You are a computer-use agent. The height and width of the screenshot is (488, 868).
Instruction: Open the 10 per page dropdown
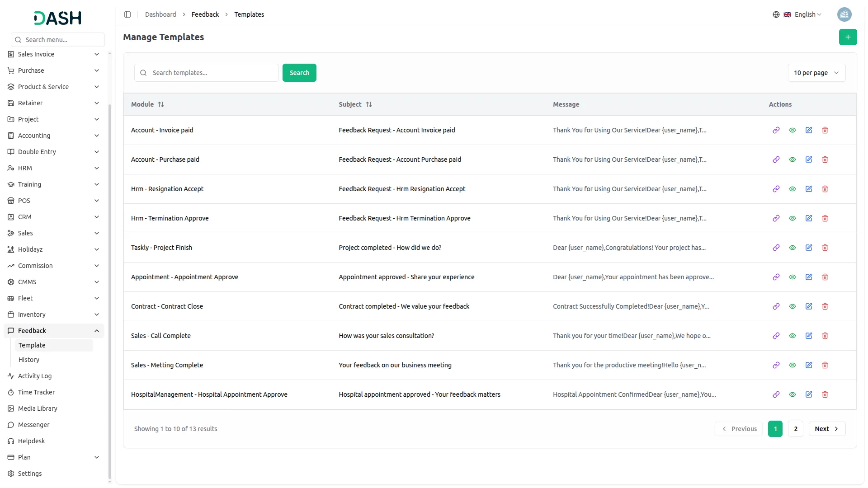817,72
